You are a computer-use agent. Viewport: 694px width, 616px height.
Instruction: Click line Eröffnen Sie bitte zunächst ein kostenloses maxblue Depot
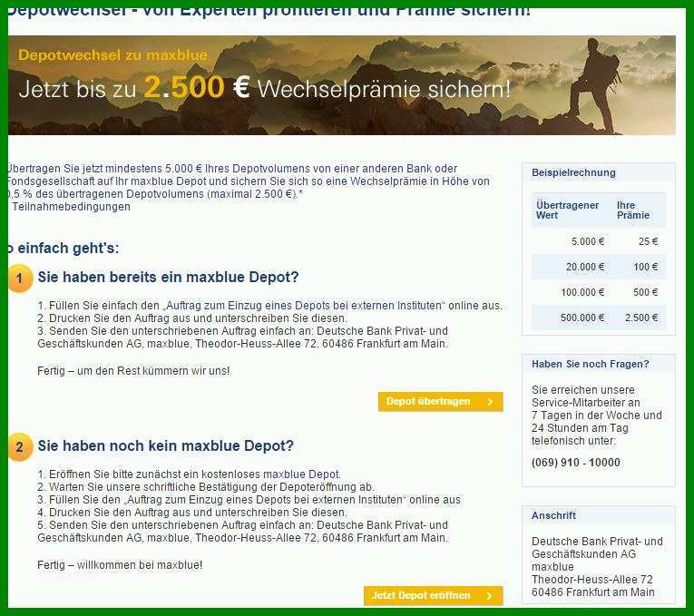190,474
